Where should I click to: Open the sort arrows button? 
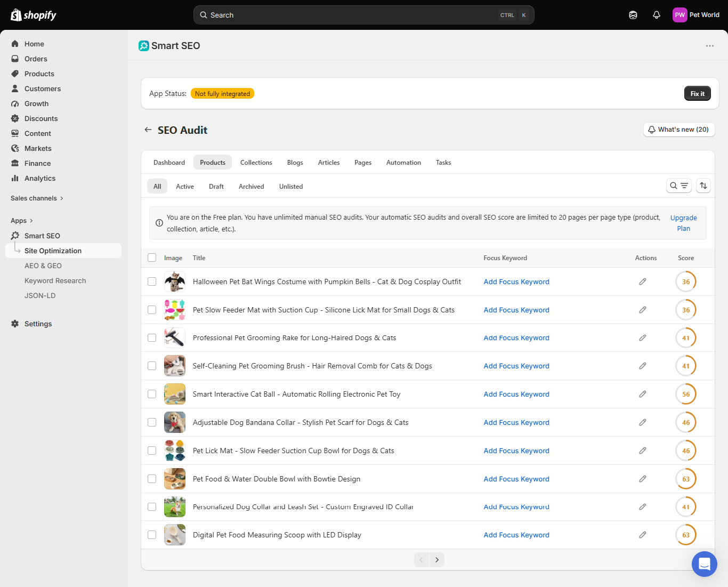point(703,186)
